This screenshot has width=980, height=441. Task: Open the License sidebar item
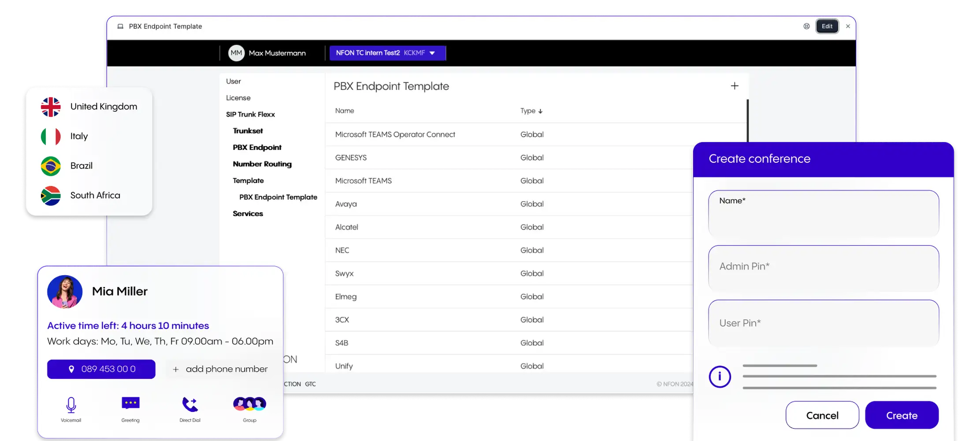[238, 97]
